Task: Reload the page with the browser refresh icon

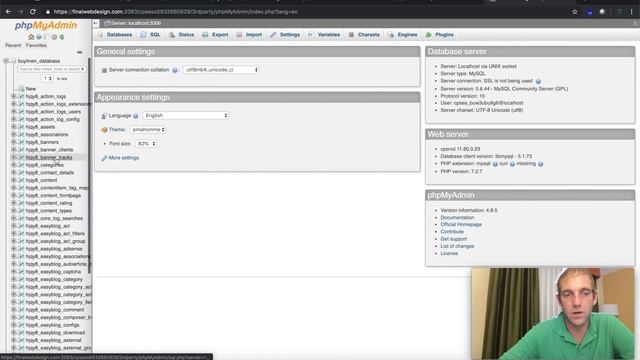Action: (x=33, y=11)
